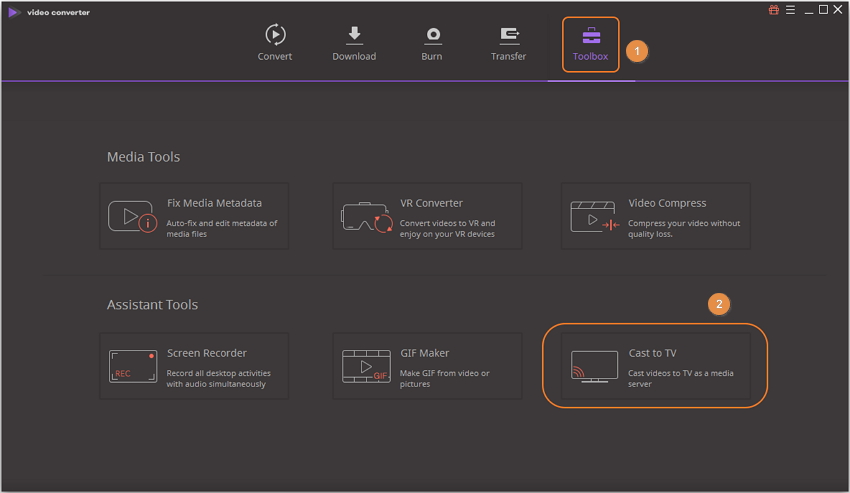Open GIF Maker title

pyautogui.click(x=424, y=353)
